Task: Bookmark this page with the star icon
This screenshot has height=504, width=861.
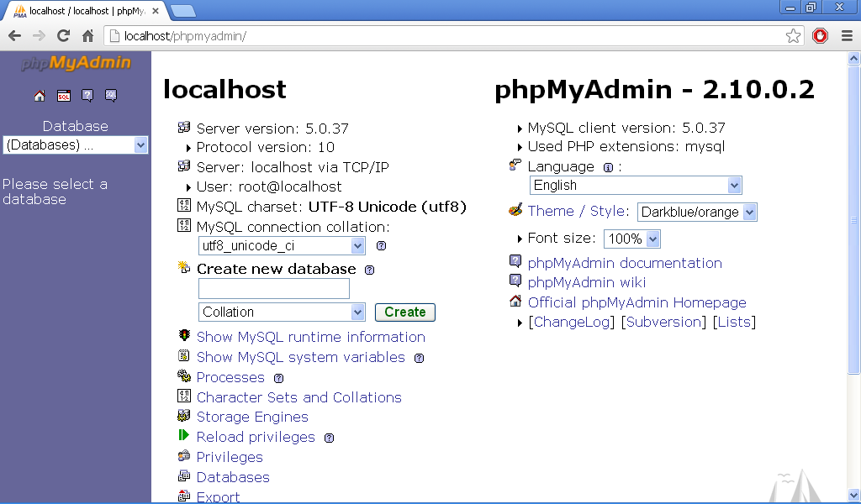Action: 793,36
